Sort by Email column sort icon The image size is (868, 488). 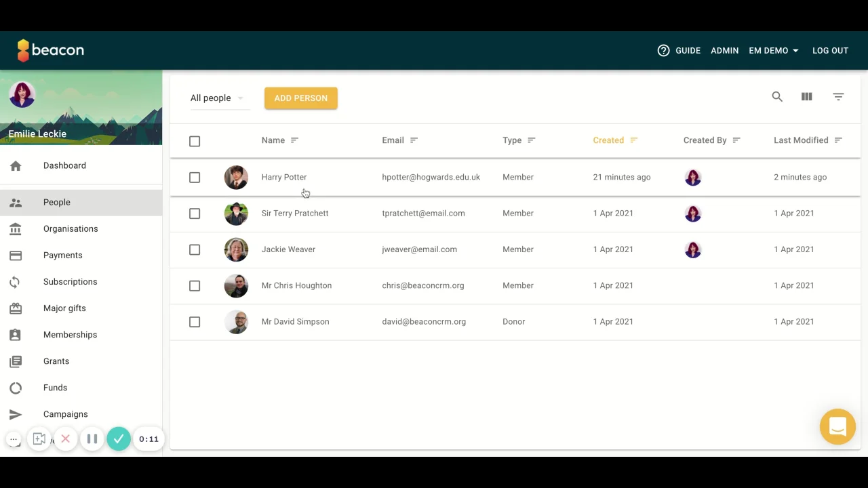point(414,140)
